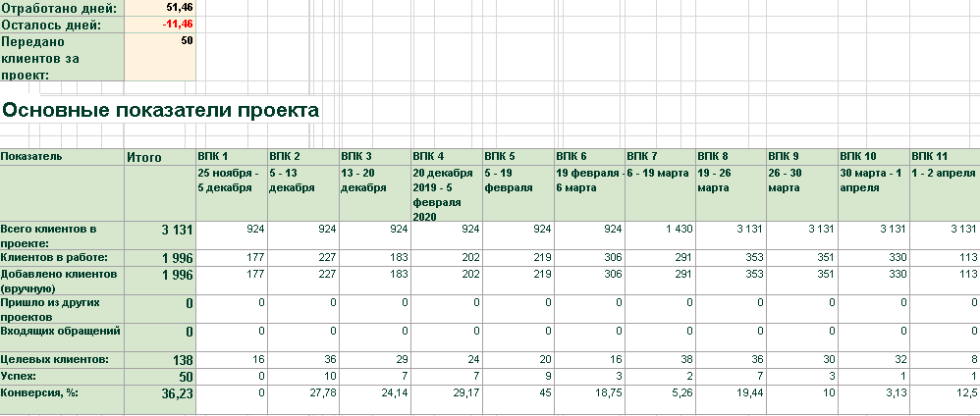Click the value 1 430 under ВПК 7
The image size is (980, 416).
(660, 235)
